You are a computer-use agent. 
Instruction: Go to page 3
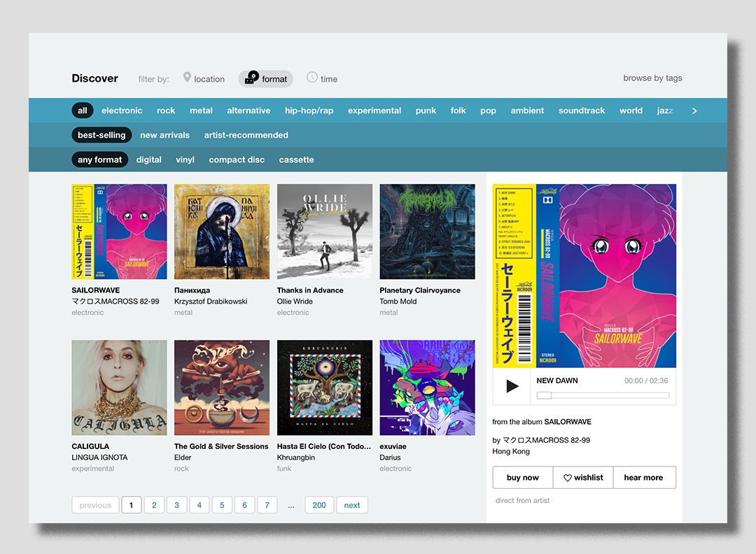[177, 505]
